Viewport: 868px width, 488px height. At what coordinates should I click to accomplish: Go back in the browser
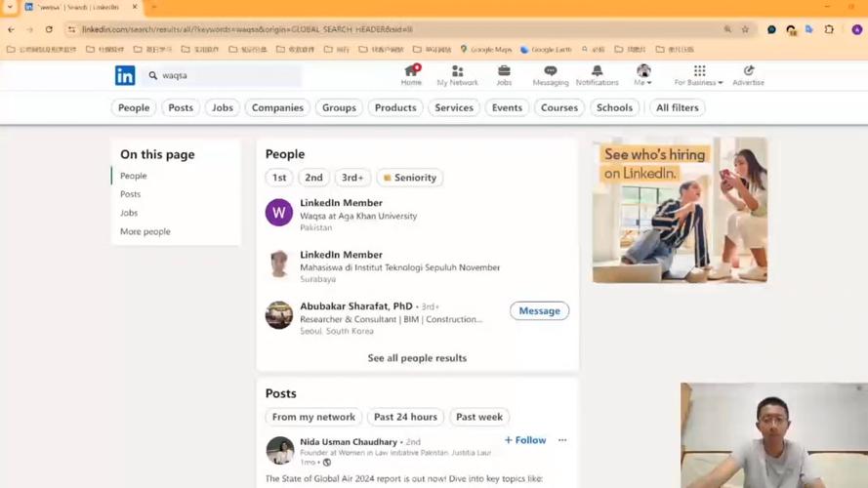coord(11,29)
